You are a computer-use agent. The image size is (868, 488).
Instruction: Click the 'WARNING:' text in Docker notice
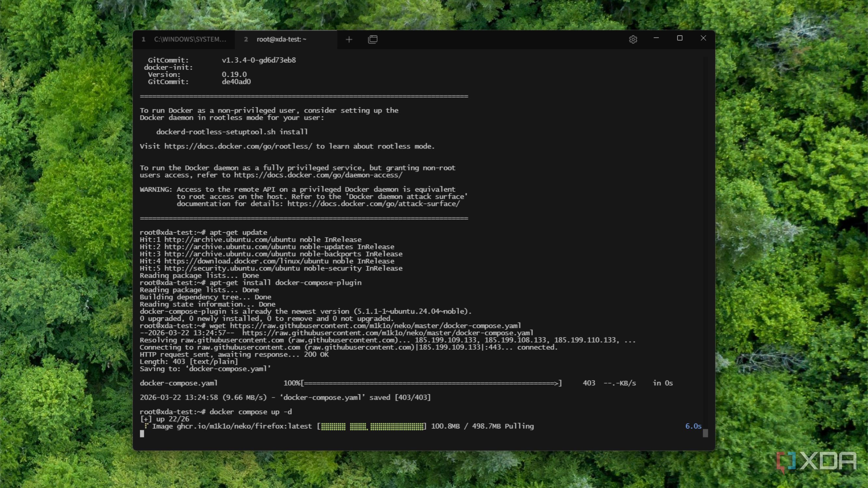(x=156, y=189)
